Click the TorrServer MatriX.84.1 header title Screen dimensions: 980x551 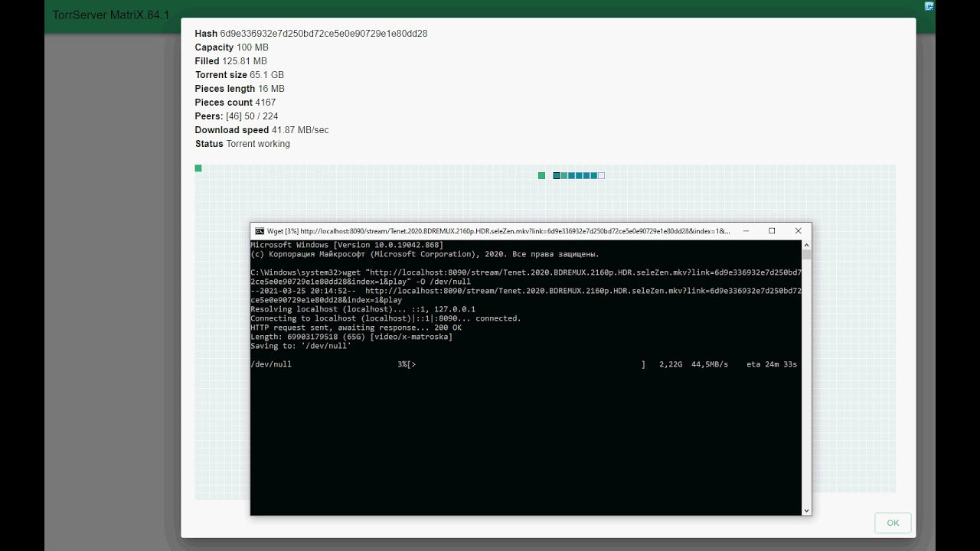(x=111, y=15)
